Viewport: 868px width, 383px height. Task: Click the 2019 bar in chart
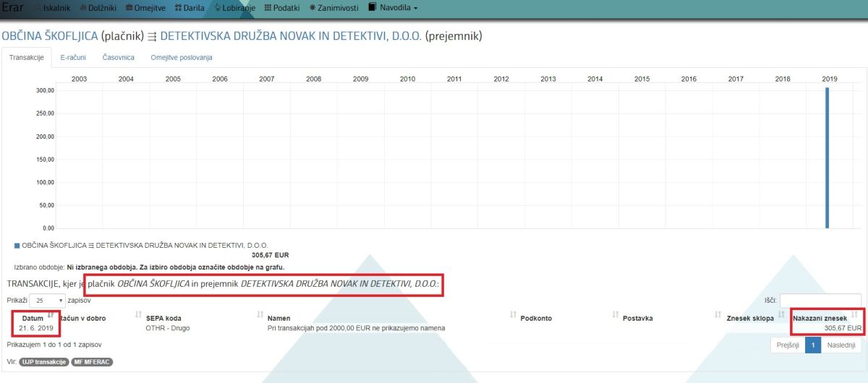[827, 158]
